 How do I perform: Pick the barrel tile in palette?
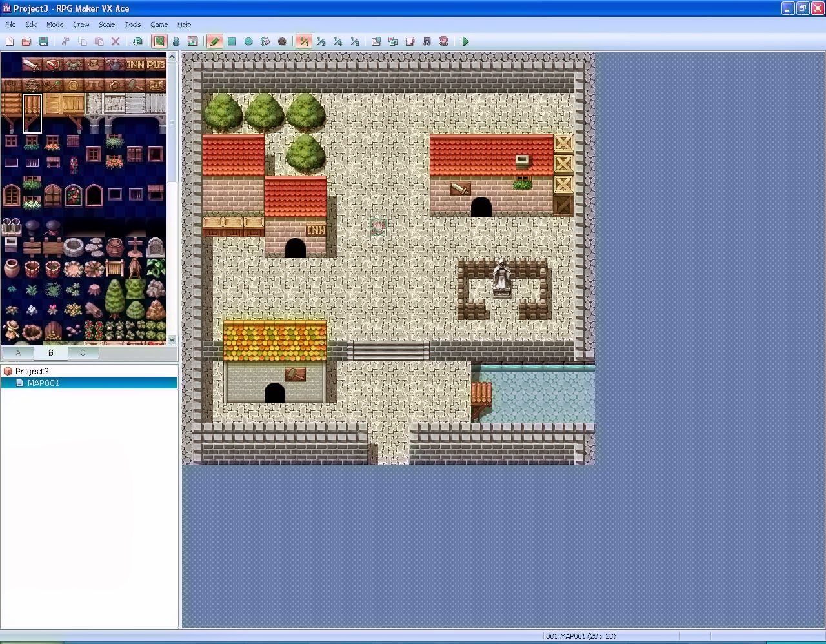point(115,247)
